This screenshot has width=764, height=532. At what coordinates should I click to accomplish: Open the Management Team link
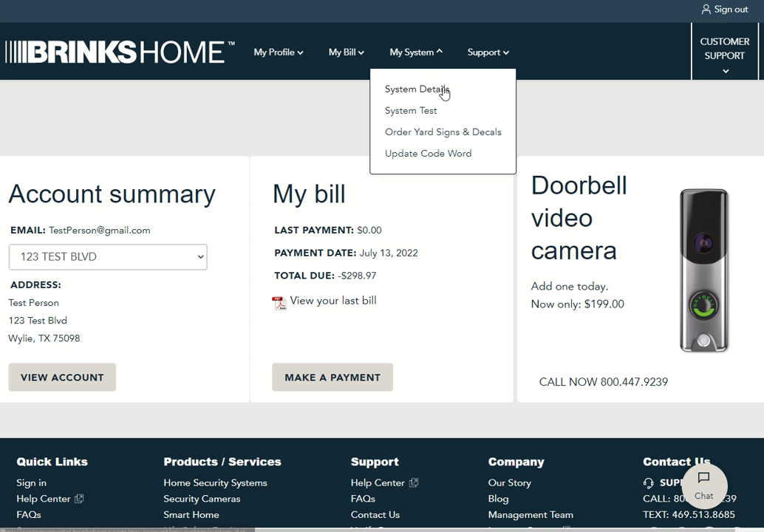tap(531, 514)
